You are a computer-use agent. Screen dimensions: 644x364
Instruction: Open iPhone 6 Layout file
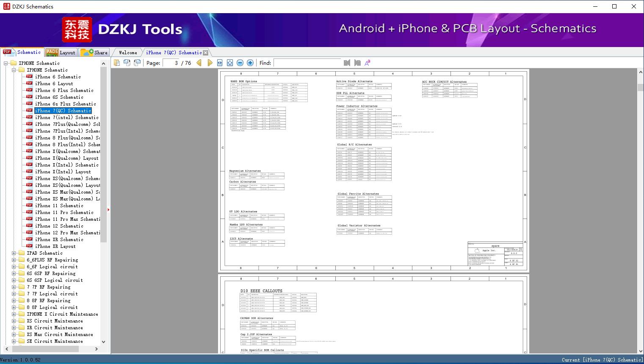pos(54,83)
